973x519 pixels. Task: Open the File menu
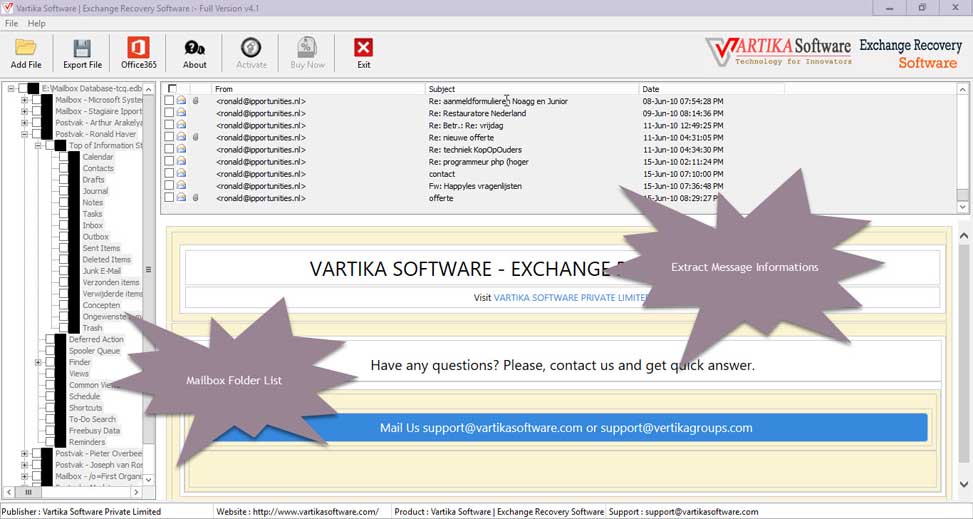point(11,24)
